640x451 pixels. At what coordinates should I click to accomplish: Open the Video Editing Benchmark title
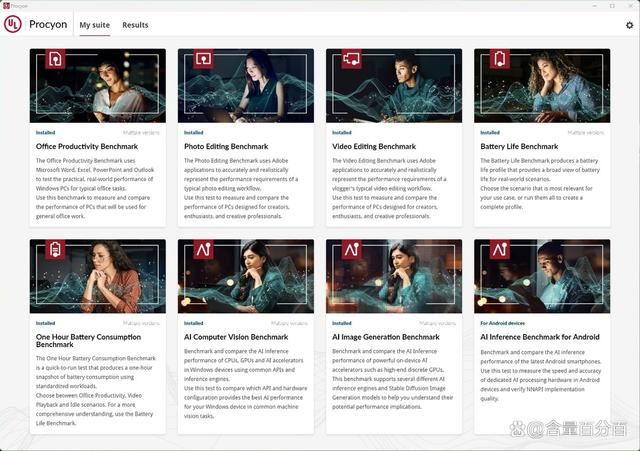[x=370, y=147]
